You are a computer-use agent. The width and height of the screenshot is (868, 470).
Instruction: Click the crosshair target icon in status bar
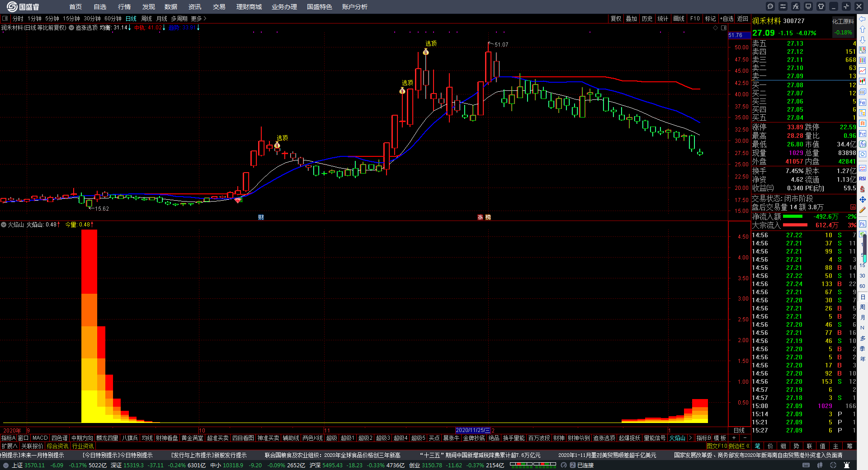[833, 465]
